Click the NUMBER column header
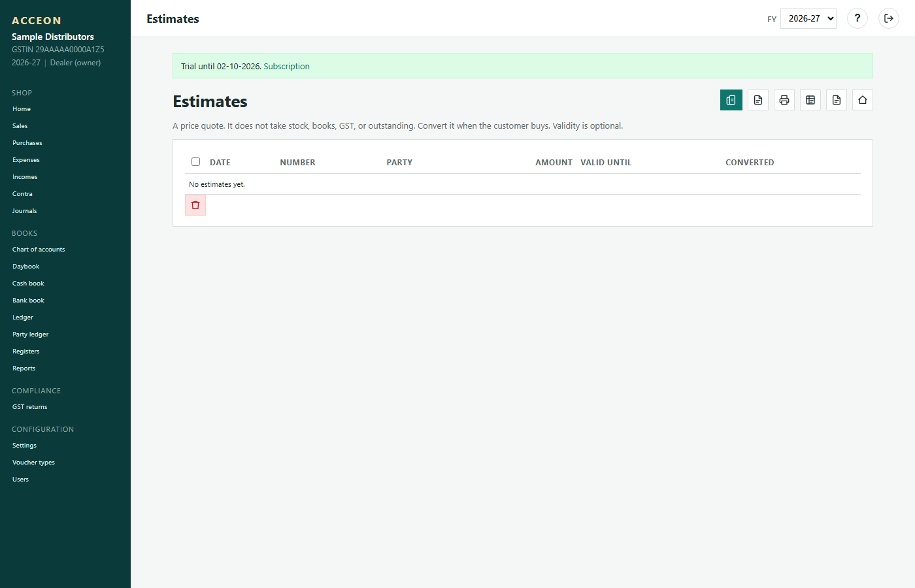Screen dimensions: 915x588 click(297, 163)
